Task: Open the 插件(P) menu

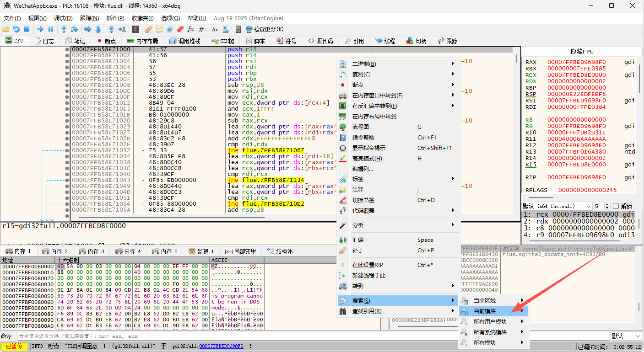Action: 115,18
